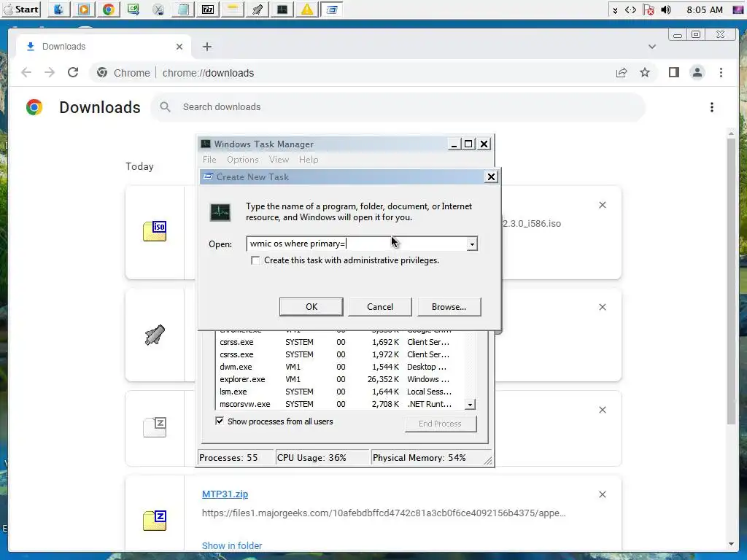The width and height of the screenshot is (747, 560).
Task: Bookmark this tab with star icon
Action: [x=645, y=72]
